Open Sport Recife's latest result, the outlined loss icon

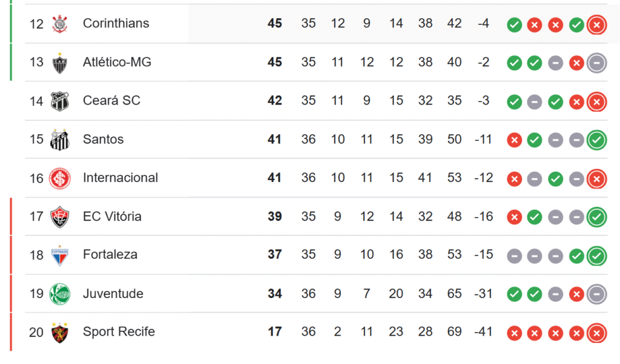point(596,333)
